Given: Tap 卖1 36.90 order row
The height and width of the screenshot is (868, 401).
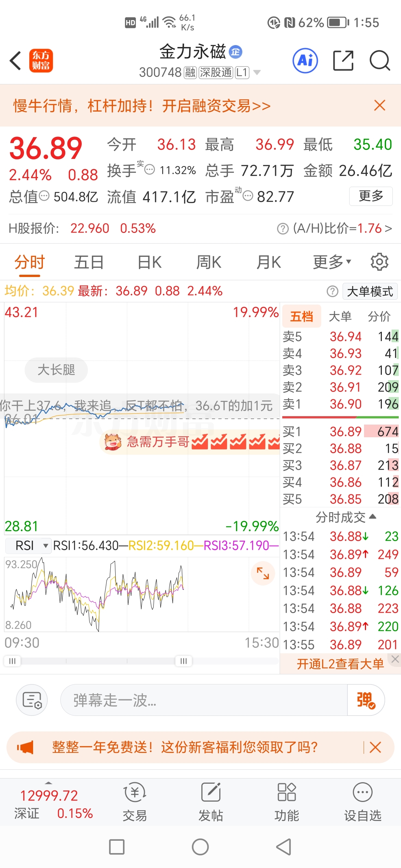Looking at the screenshot, I should 340,404.
